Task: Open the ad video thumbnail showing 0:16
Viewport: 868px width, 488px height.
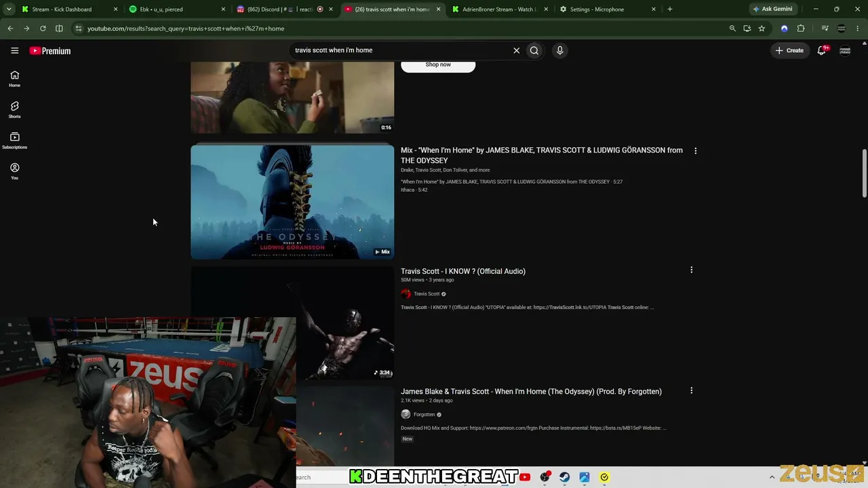Action: 292,98
